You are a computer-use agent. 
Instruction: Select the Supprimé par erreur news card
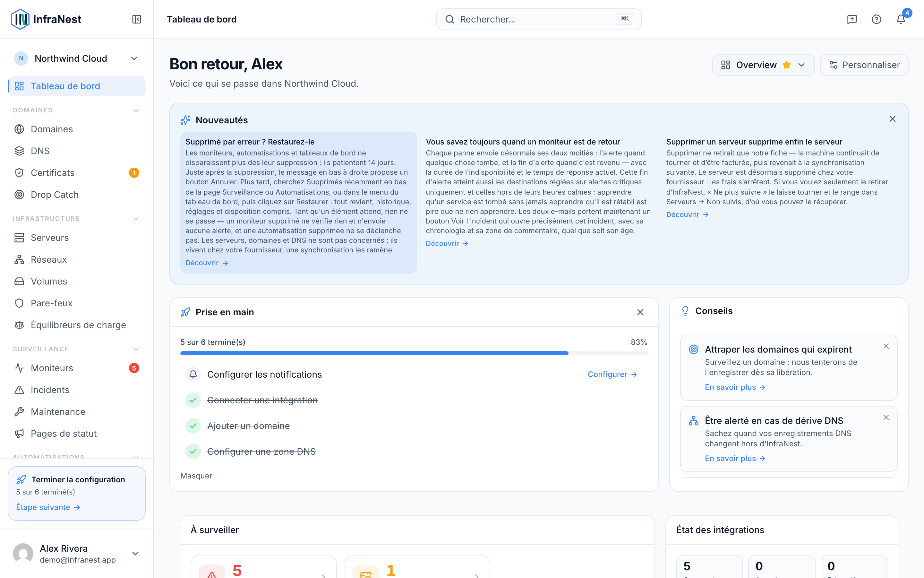point(299,202)
